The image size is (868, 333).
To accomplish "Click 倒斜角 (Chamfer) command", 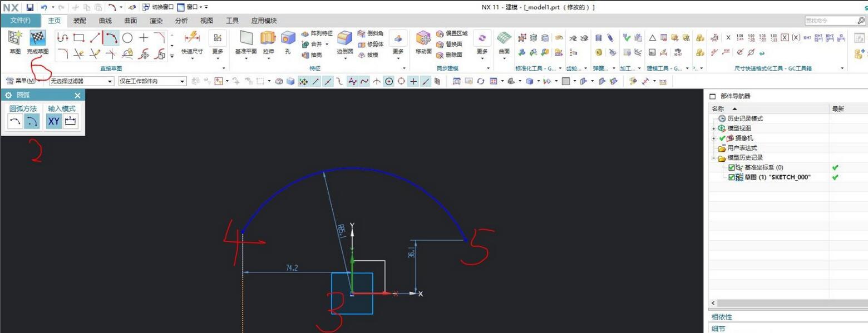I will tap(371, 33).
